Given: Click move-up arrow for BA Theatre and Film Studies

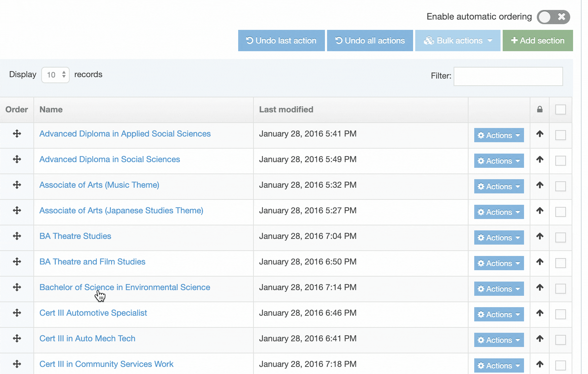Looking at the screenshot, I should [x=540, y=262].
